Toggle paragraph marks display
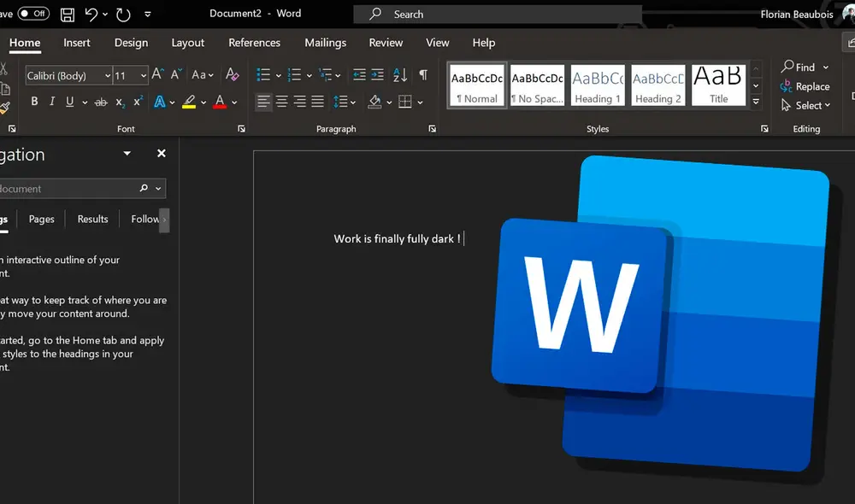855x504 pixels. 422,75
